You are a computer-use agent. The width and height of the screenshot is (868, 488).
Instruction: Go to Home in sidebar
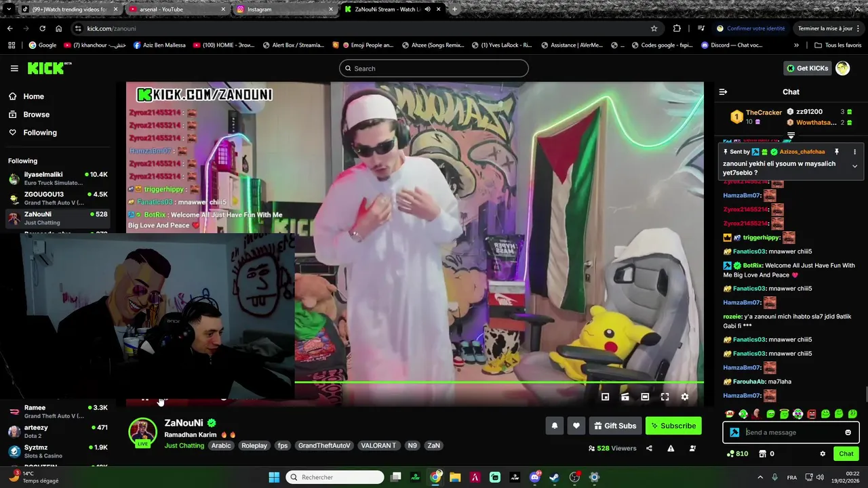pos(33,96)
